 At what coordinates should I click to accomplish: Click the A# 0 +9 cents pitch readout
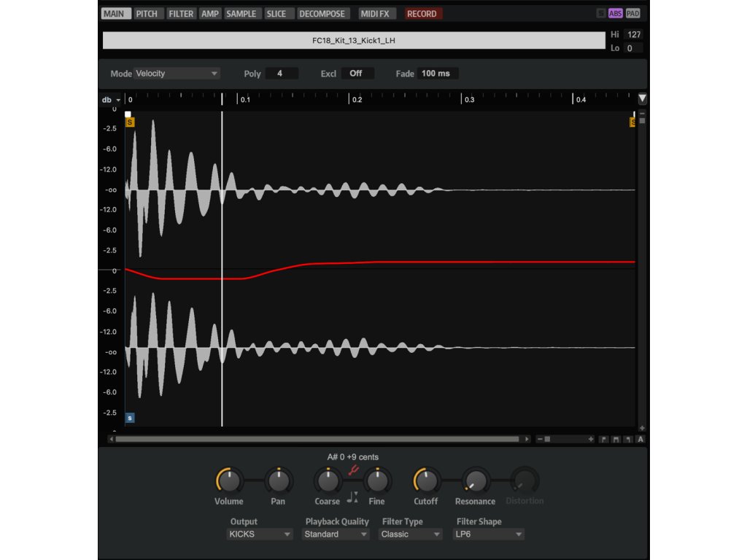click(x=353, y=456)
